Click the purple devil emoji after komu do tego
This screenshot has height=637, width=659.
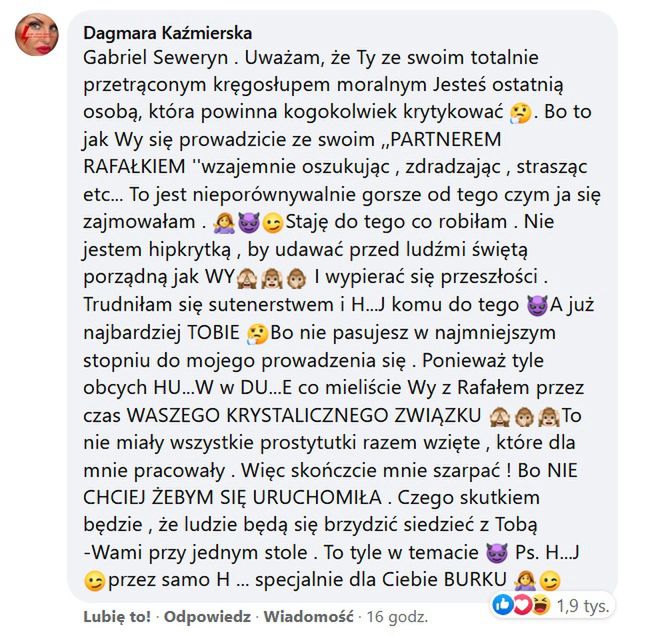[537, 305]
